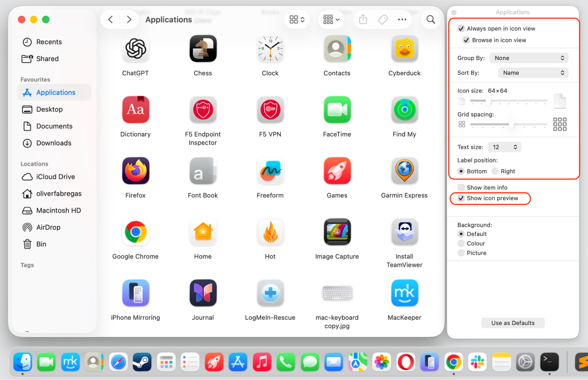Choose Default background option
The width and height of the screenshot is (588, 380).
461,234
